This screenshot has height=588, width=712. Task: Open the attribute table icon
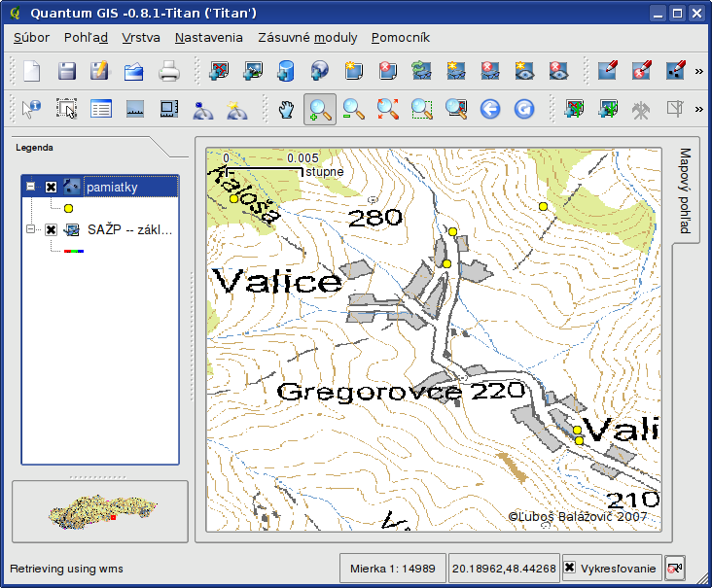point(100,109)
